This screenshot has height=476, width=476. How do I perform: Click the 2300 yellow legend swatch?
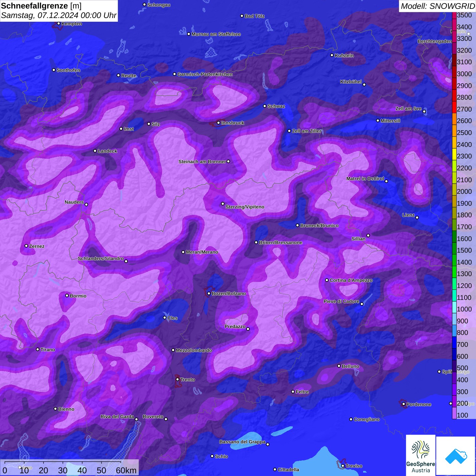click(x=454, y=154)
